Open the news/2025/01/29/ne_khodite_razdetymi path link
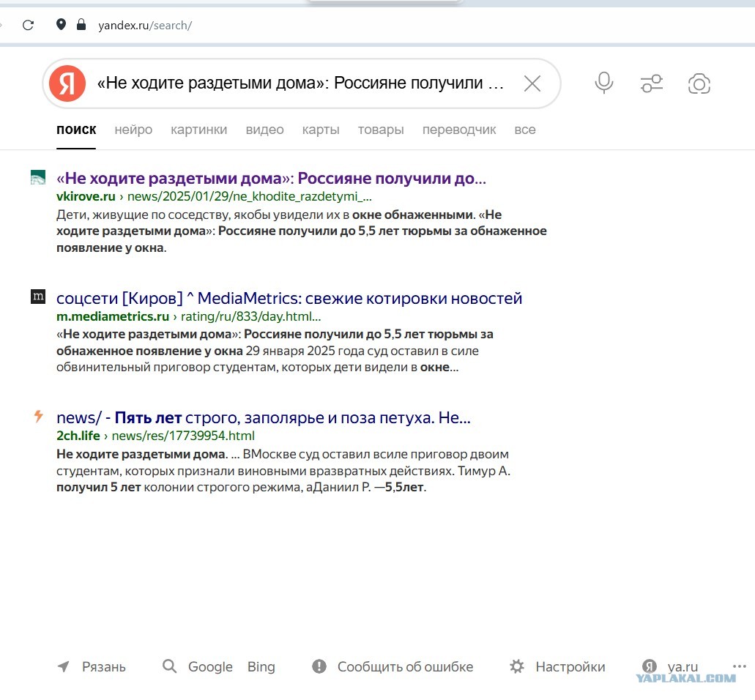755x700 pixels. [250, 196]
